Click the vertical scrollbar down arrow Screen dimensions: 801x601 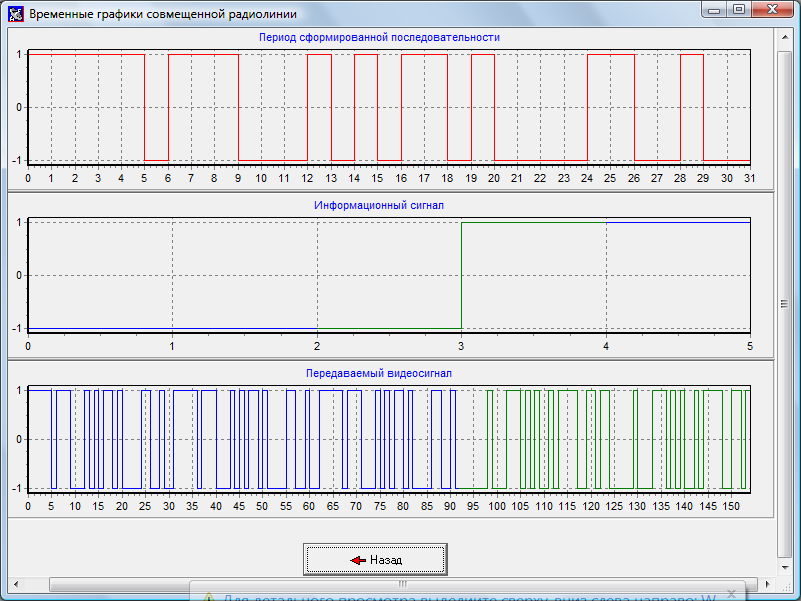pos(785,569)
